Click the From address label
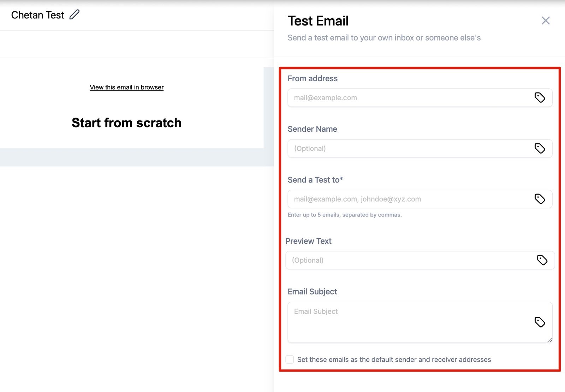The height and width of the screenshot is (392, 565). [x=313, y=78]
